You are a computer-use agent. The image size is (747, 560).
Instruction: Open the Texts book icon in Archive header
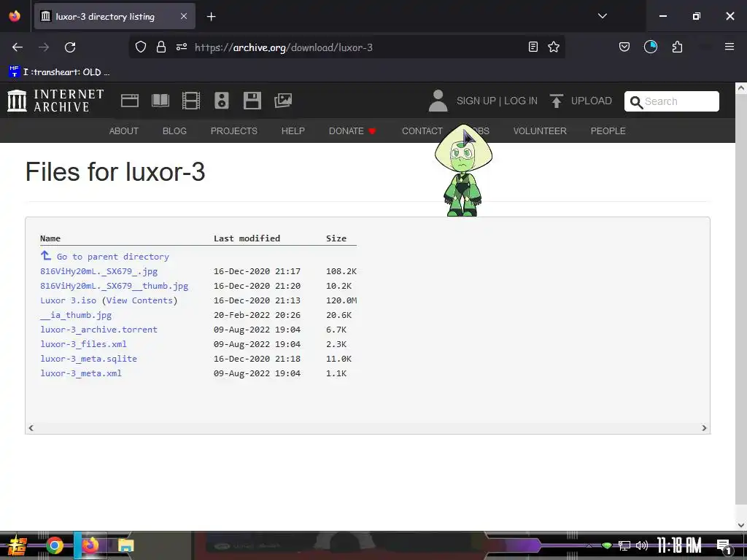click(160, 101)
